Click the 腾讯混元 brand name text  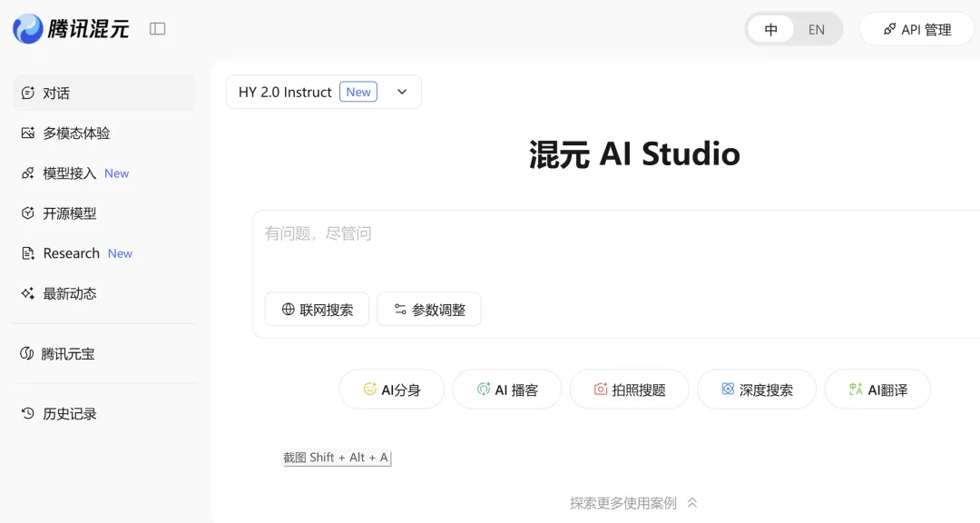point(89,29)
